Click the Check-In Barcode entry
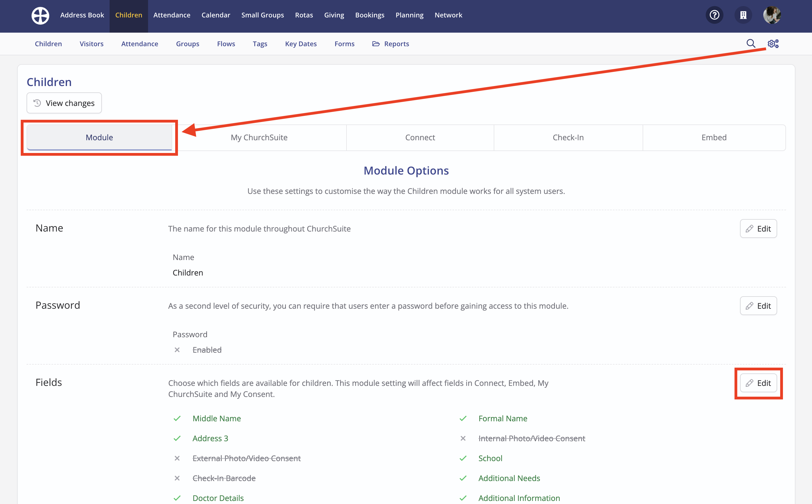Image resolution: width=812 pixels, height=504 pixels. (224, 478)
